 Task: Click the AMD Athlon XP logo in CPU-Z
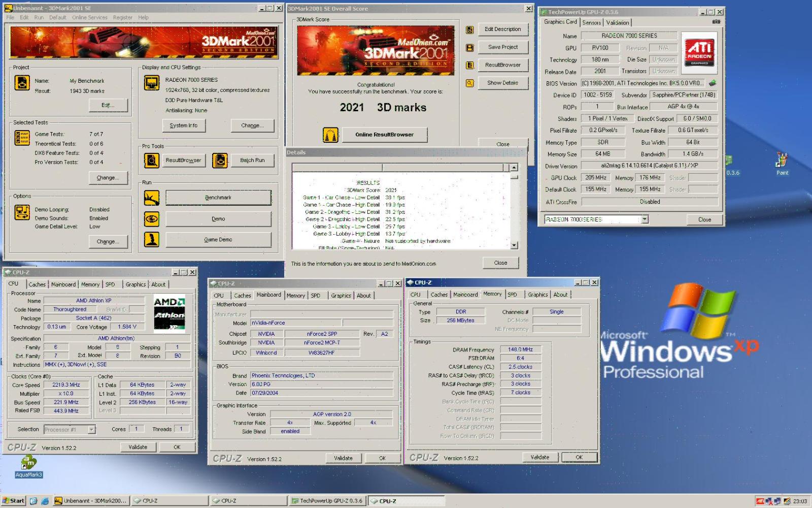coord(170,313)
